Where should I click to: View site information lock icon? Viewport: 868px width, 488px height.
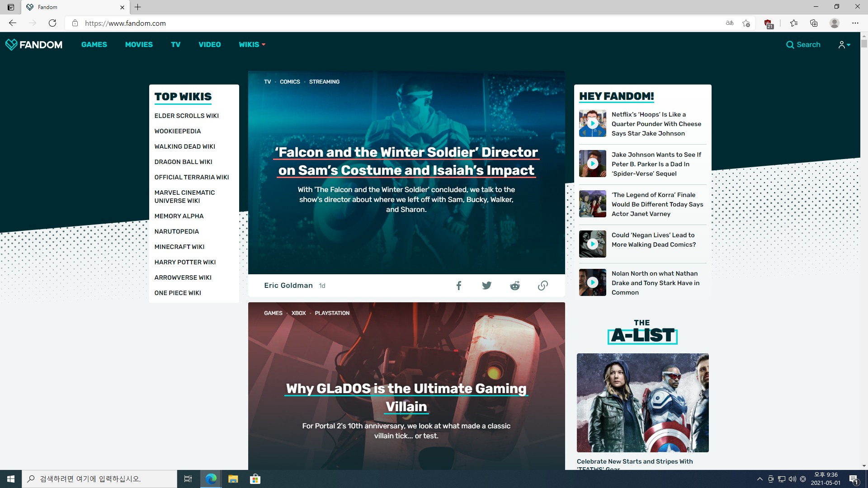75,23
